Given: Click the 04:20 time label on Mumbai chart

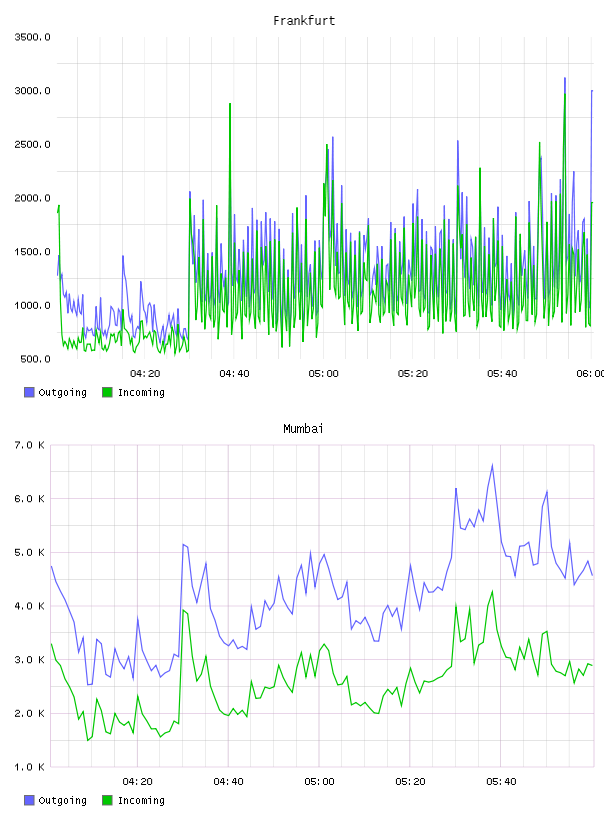Looking at the screenshot, I should (137, 781).
